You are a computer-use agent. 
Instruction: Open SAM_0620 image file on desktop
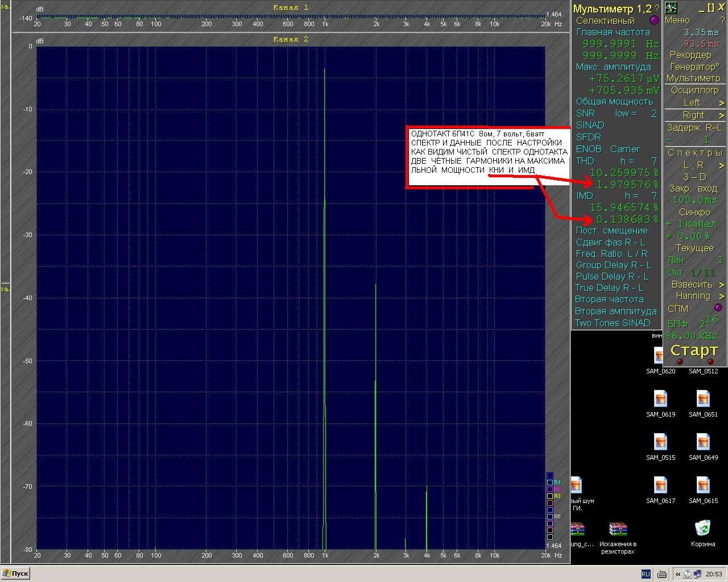(x=660, y=361)
